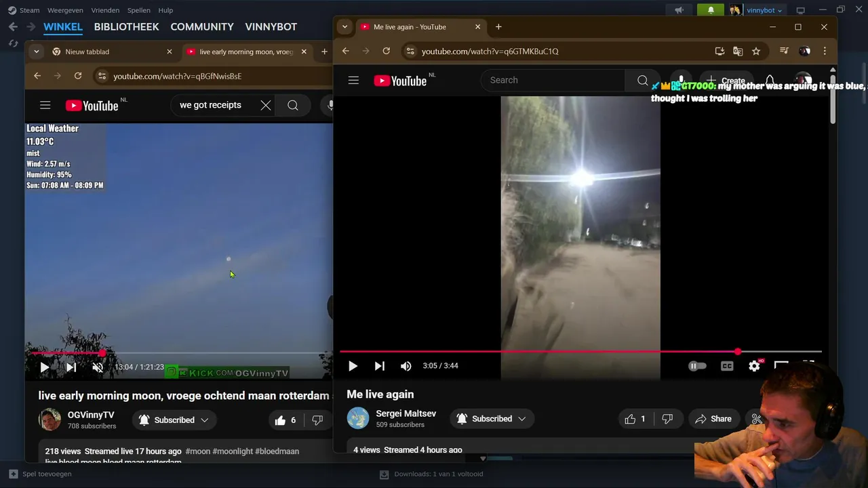Click YouTube logo in left browser
This screenshot has height=488, width=868.
92,105
